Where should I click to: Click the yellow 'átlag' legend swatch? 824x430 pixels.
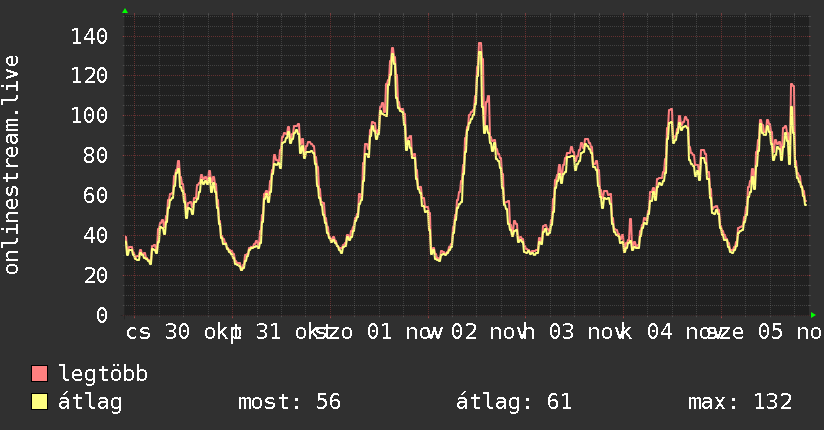coord(39,402)
